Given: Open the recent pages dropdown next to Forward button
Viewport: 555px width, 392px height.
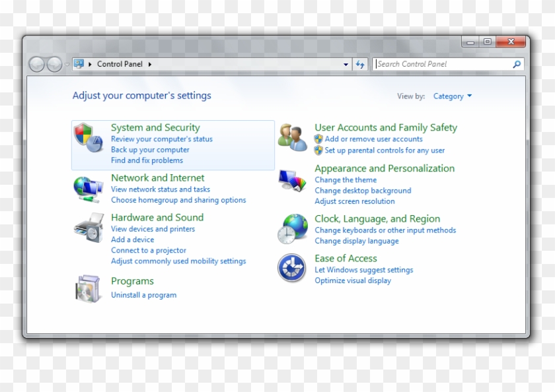Looking at the screenshot, I should point(67,64).
